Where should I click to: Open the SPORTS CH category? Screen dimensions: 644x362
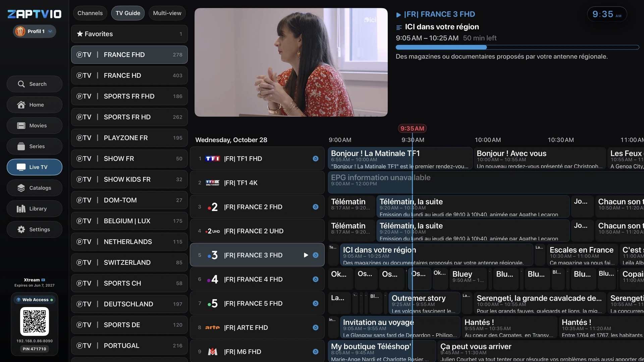coord(129,283)
